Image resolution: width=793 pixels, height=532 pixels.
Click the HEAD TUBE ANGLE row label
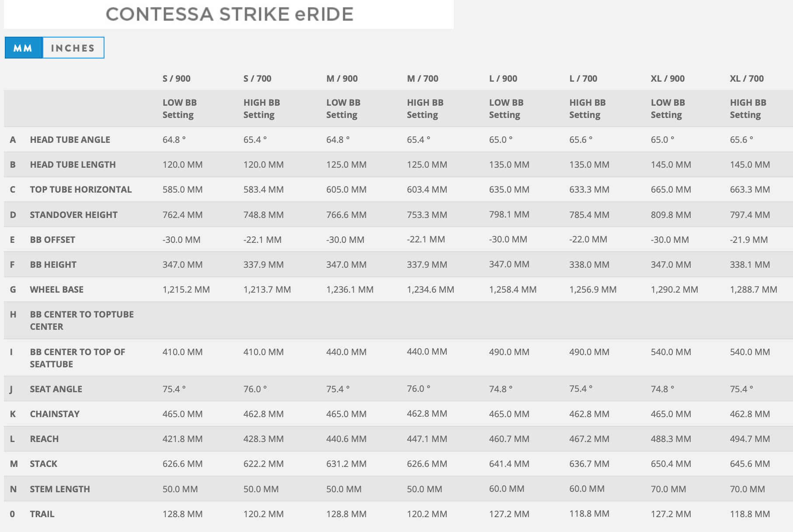click(x=70, y=140)
